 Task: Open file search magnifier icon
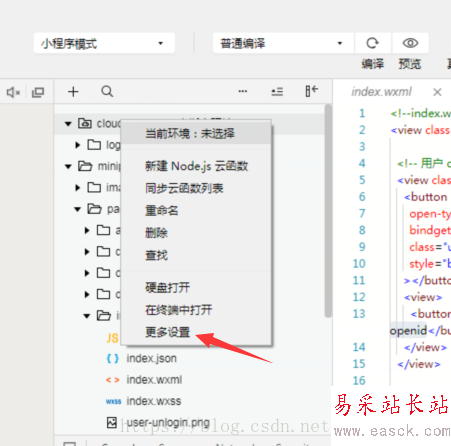coord(107,91)
